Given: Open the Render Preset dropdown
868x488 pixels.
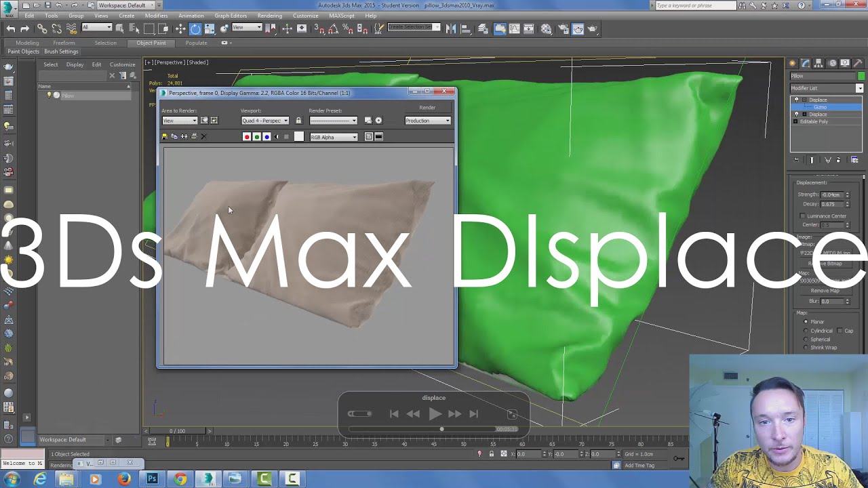Looking at the screenshot, I should coord(333,121).
